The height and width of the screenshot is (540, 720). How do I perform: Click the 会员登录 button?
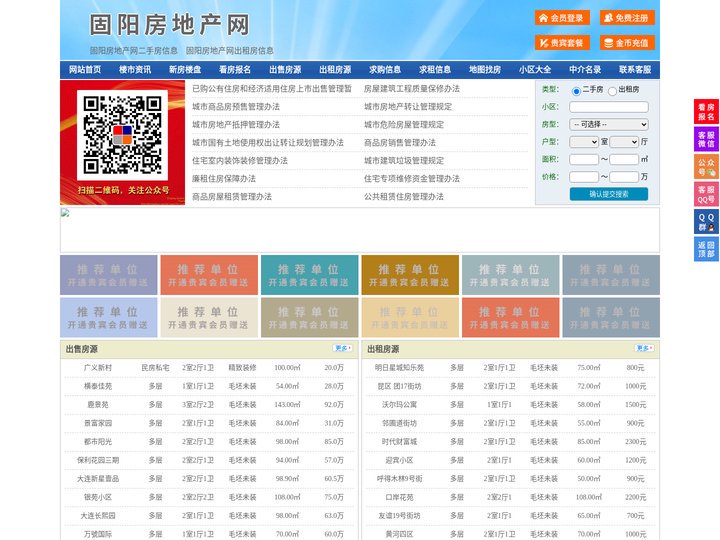(x=562, y=18)
